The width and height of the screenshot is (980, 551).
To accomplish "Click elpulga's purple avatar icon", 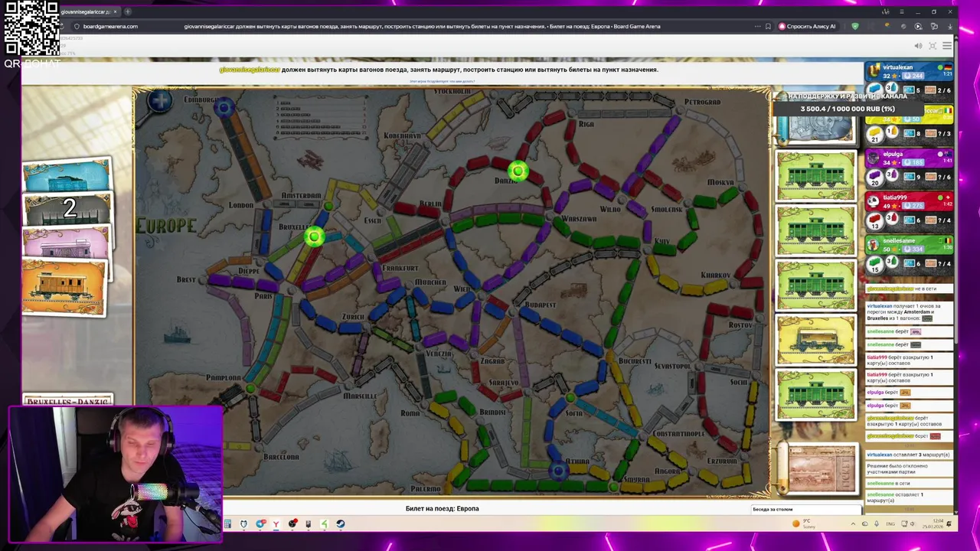I will tap(873, 158).
